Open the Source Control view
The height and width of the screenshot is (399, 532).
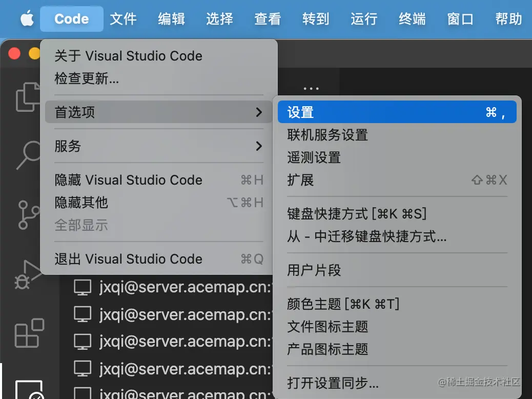tap(29, 215)
